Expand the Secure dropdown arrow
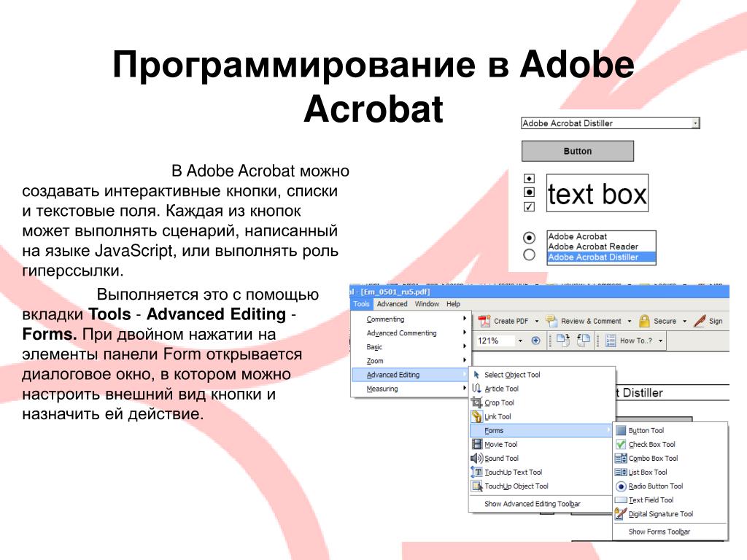 coord(684,322)
